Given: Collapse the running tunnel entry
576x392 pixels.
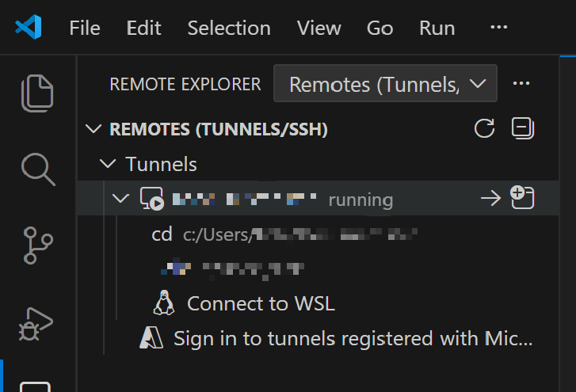Looking at the screenshot, I should point(121,199).
